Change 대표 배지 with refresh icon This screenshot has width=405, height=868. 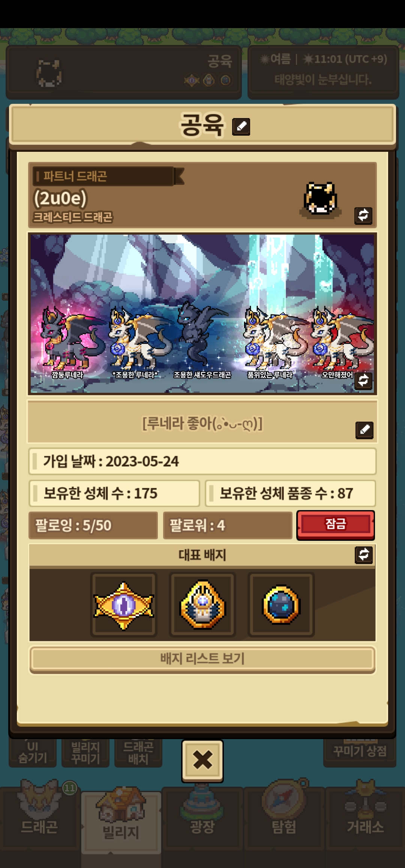click(x=364, y=555)
